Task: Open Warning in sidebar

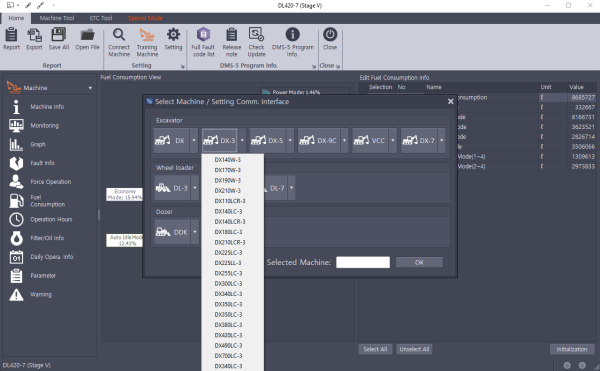Action: pyautogui.click(x=41, y=295)
